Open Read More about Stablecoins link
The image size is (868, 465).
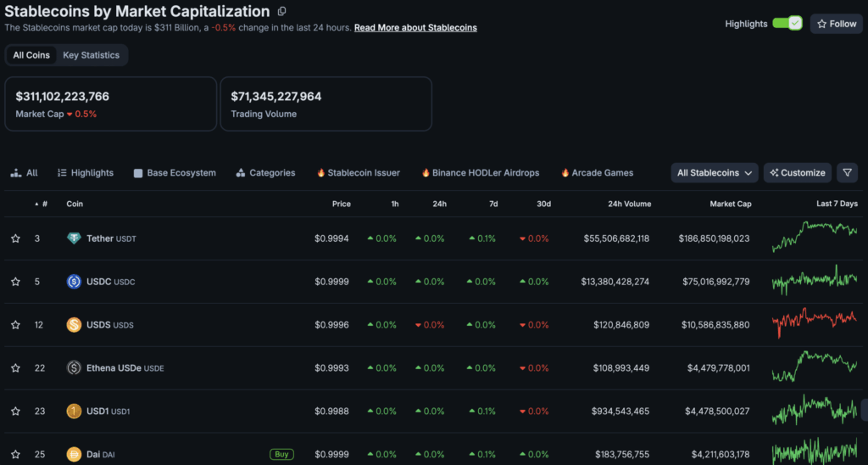click(415, 28)
